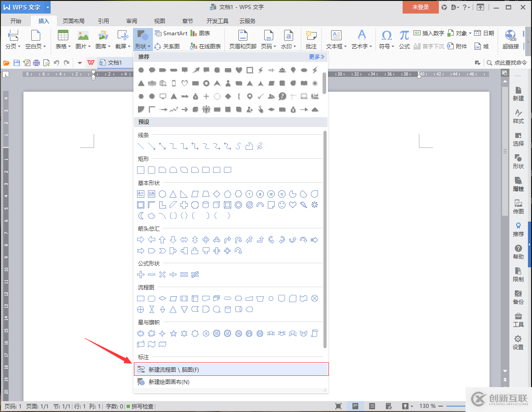This screenshot has width=532, height=412.
Task: Open 形状 panel in right sidebar
Action: pyautogui.click(x=518, y=162)
